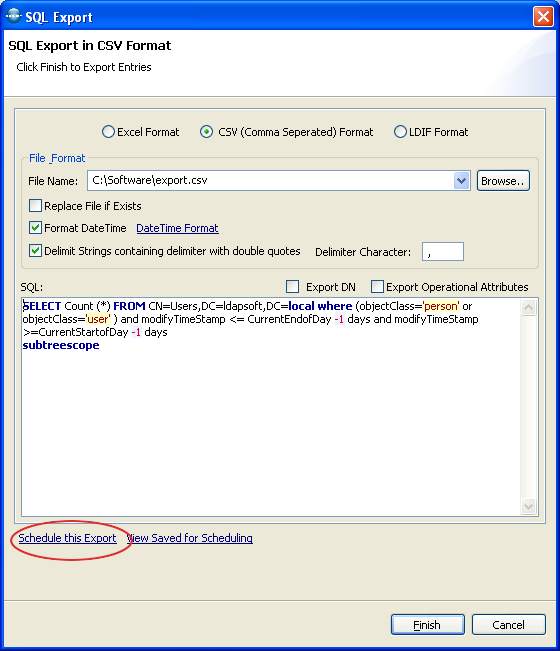Open the Browse.. file chooser button
Viewport: 560px width, 651px height.
pyautogui.click(x=503, y=181)
